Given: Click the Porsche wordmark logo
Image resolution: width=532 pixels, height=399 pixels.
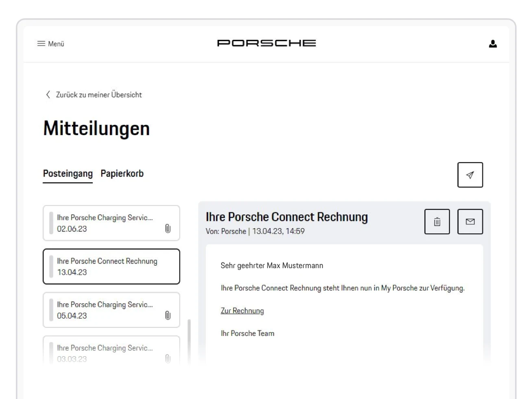Looking at the screenshot, I should coord(266,44).
